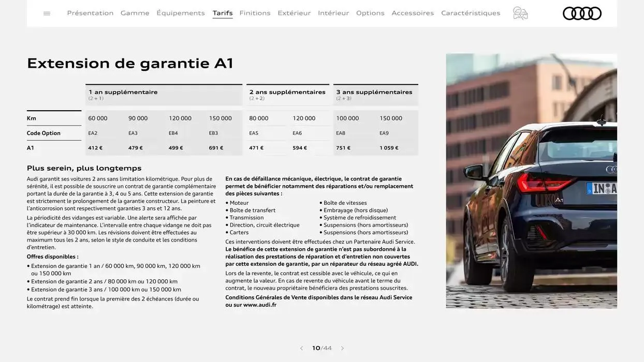Go to the Finitions section
The width and height of the screenshot is (644, 362).
click(255, 12)
